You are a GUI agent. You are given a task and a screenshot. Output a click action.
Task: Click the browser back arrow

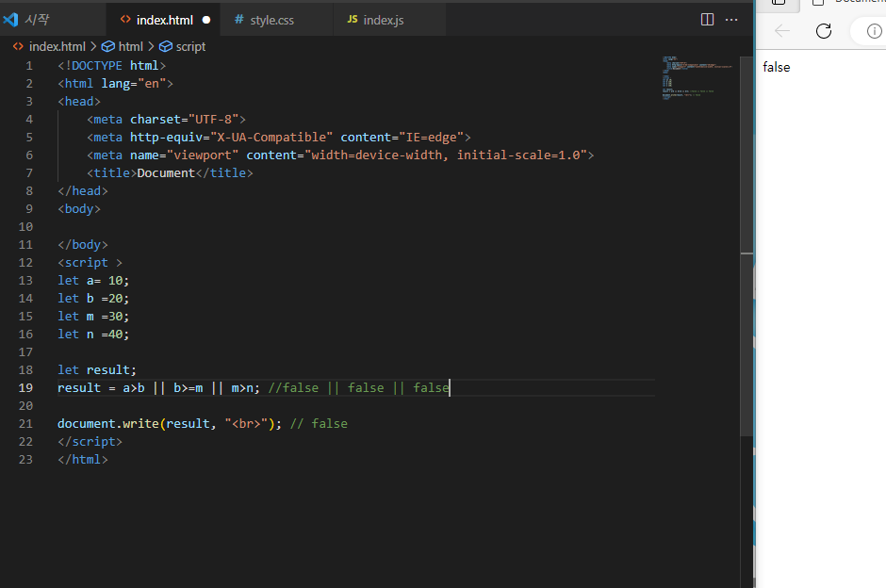pyautogui.click(x=782, y=30)
